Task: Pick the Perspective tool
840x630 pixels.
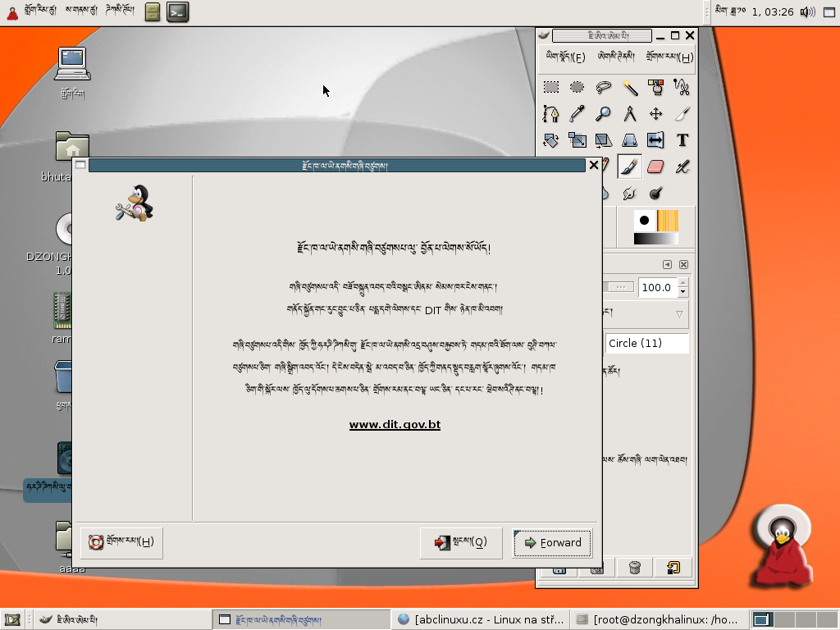Action: pyautogui.click(x=629, y=140)
